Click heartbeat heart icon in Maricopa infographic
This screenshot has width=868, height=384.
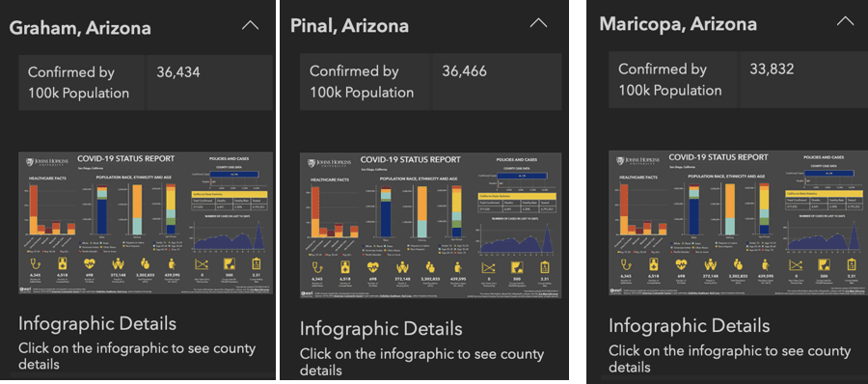coord(680,265)
